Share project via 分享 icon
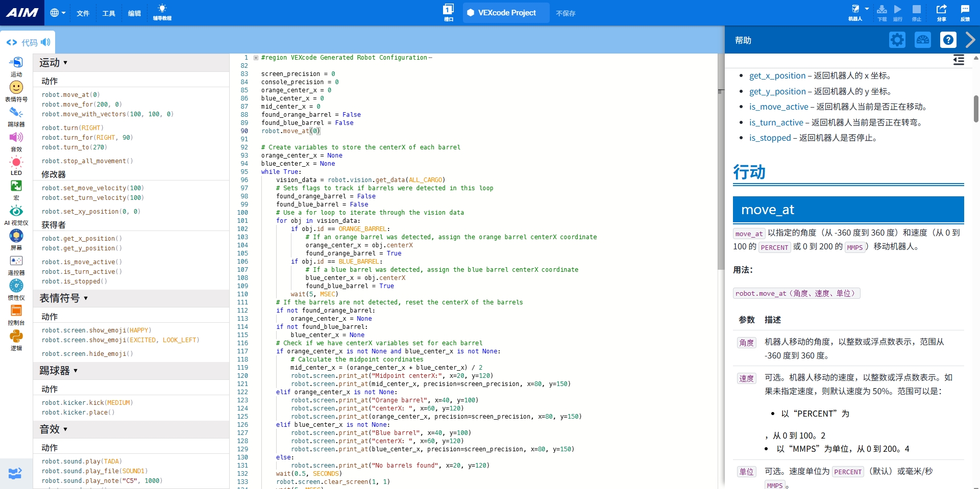This screenshot has height=489, width=980. [942, 12]
